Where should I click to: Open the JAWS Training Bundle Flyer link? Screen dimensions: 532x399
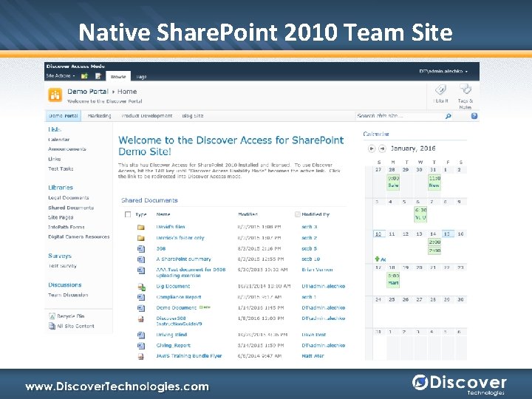189,356
